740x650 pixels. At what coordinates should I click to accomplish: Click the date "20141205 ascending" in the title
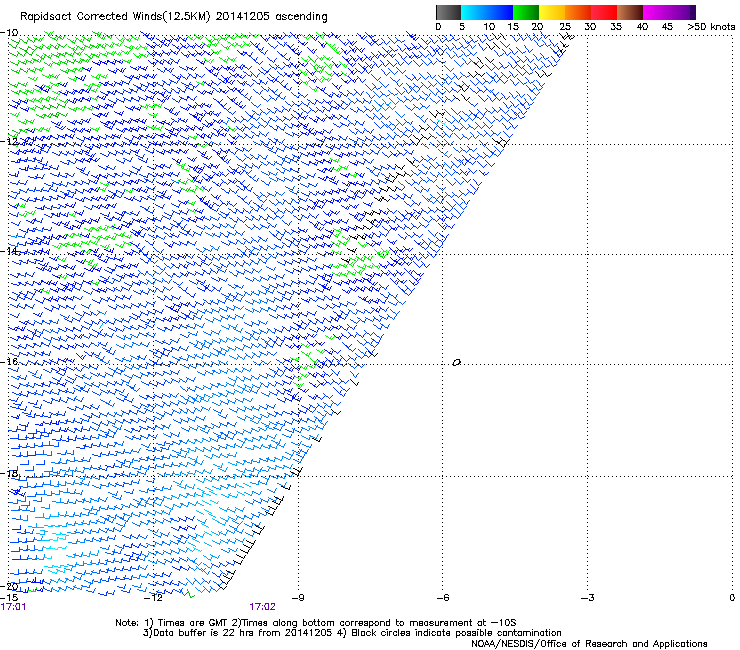[271, 17]
